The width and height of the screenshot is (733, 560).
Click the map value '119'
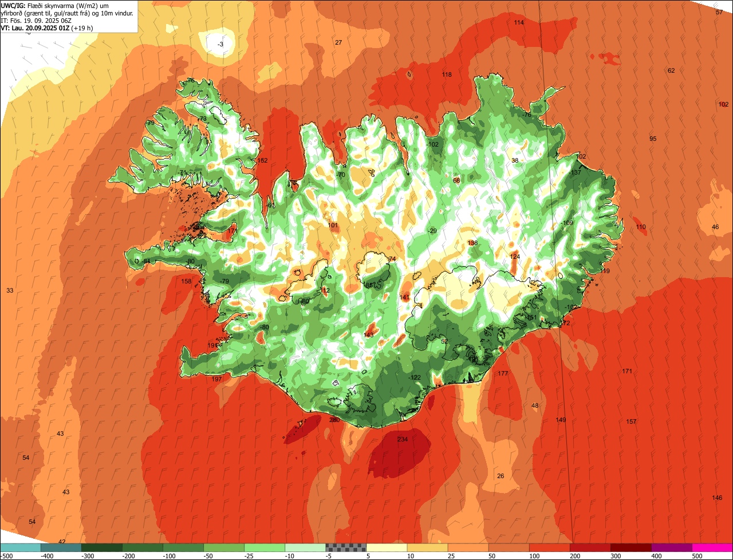(605, 271)
